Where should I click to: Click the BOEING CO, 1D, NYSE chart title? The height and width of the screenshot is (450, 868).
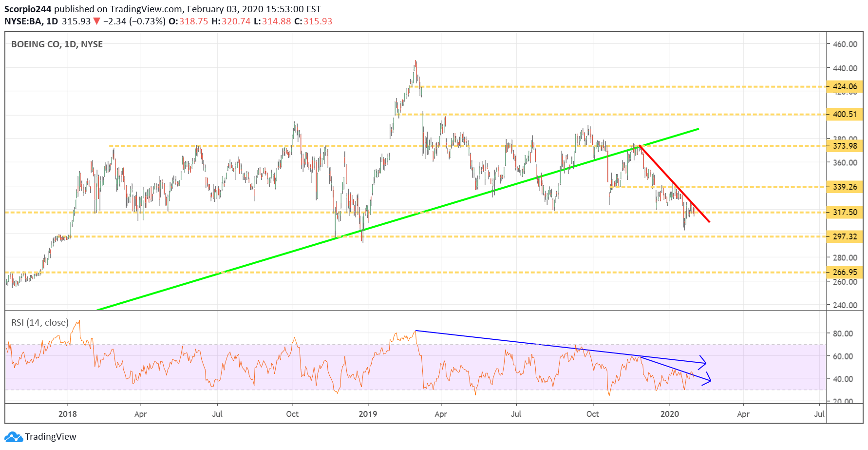click(57, 44)
